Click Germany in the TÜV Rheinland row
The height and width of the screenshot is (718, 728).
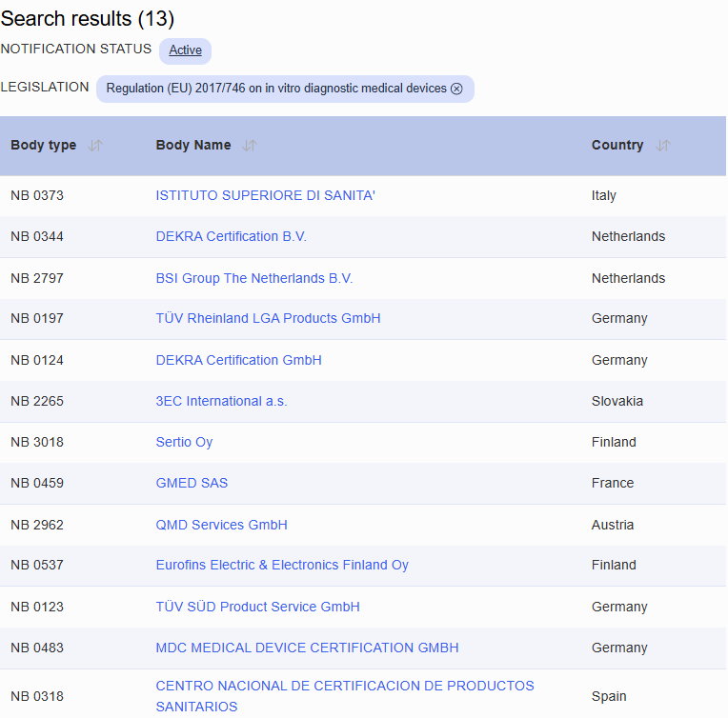pos(619,318)
